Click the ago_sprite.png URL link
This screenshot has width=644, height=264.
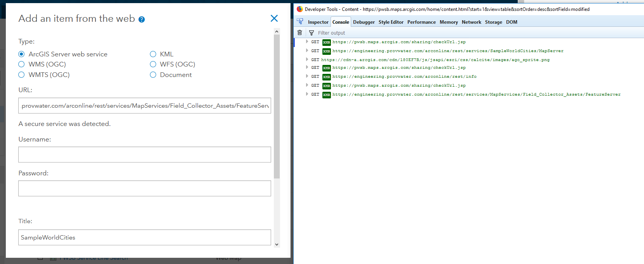pyautogui.click(x=435, y=60)
